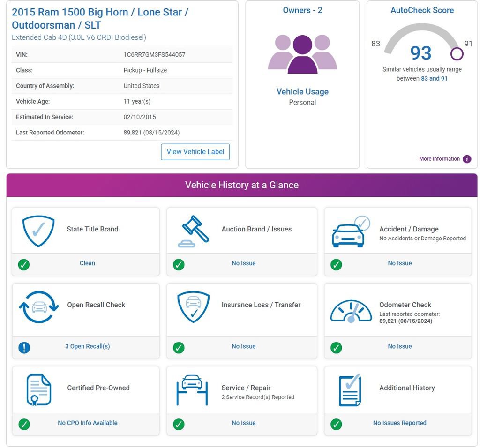Click the United States assembly country value
The width and height of the screenshot is (480, 448).
(x=142, y=86)
